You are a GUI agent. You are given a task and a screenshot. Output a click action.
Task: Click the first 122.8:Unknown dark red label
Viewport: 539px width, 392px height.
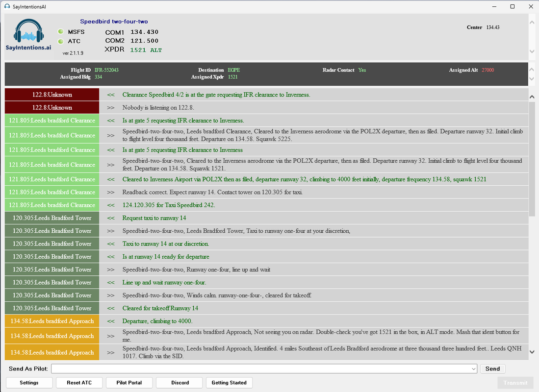52,95
